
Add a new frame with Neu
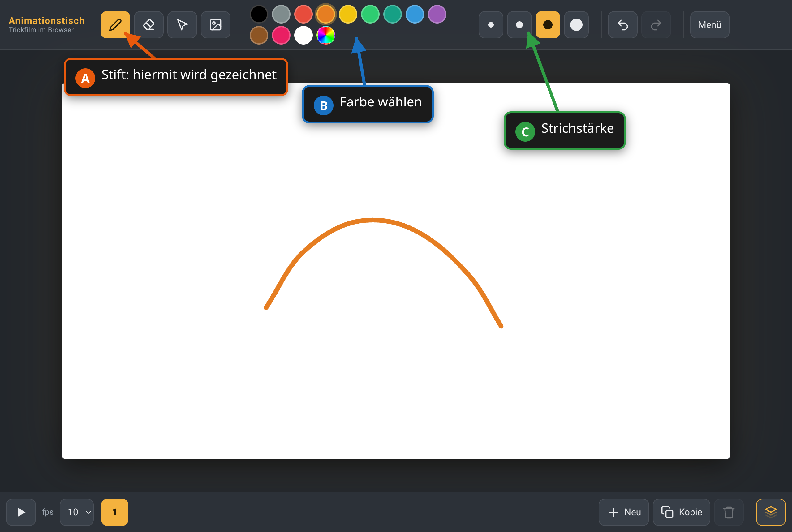(624, 512)
